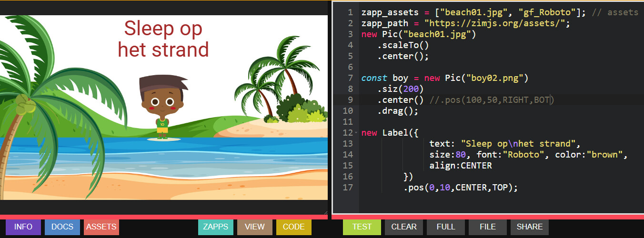Switch to CODE mode
This screenshot has height=238, width=644.
pos(293,227)
